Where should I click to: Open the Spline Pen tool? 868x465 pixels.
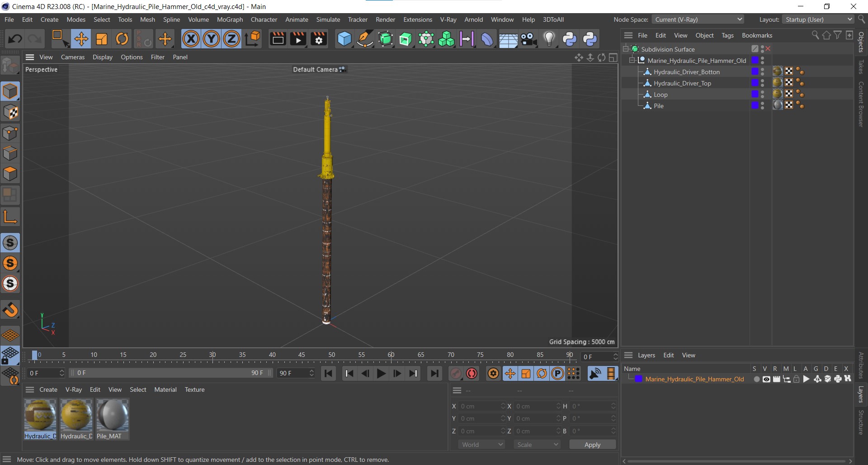point(364,39)
